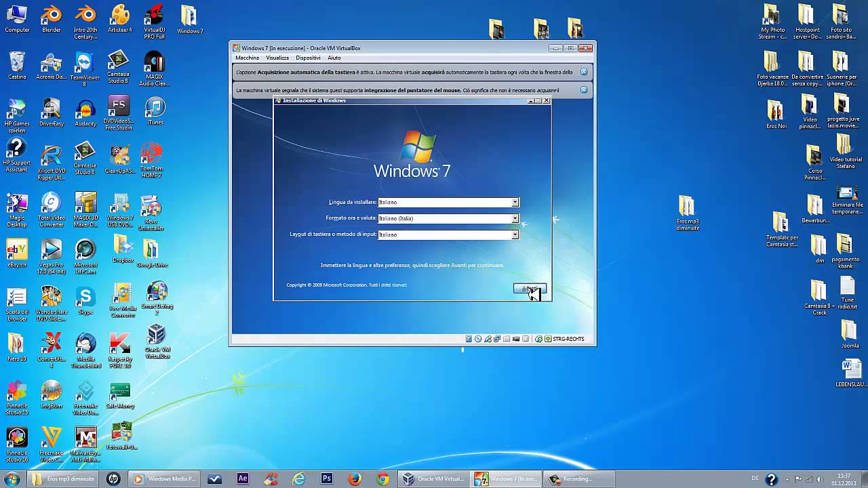Open the Skype desktop icon
The image size is (868, 488).
click(x=85, y=301)
